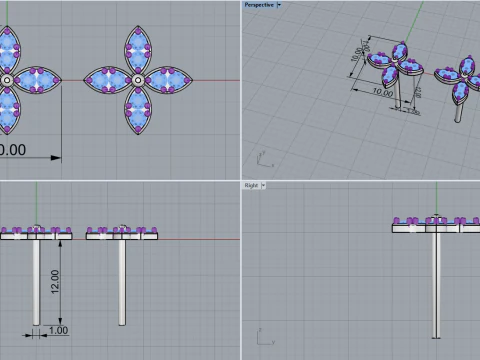Click the Perspective viewport title
Image resolution: width=480 pixels, height=360 pixels.
pyautogui.click(x=259, y=5)
